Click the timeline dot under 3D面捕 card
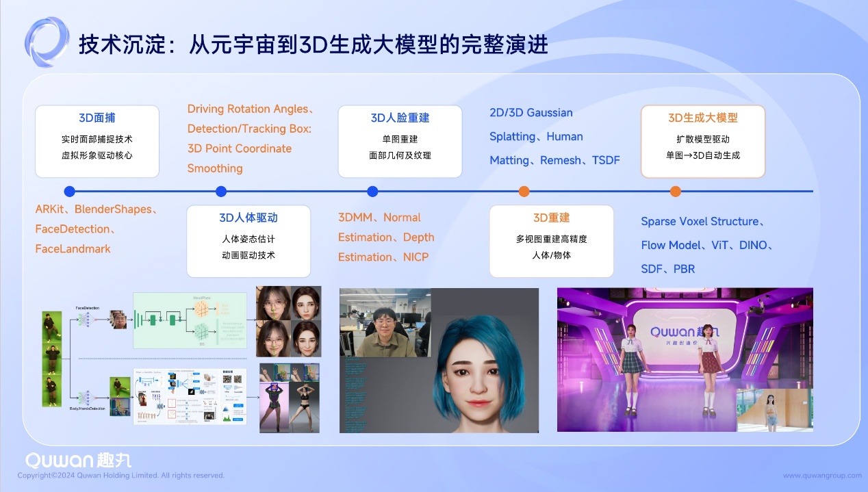 tap(69, 192)
